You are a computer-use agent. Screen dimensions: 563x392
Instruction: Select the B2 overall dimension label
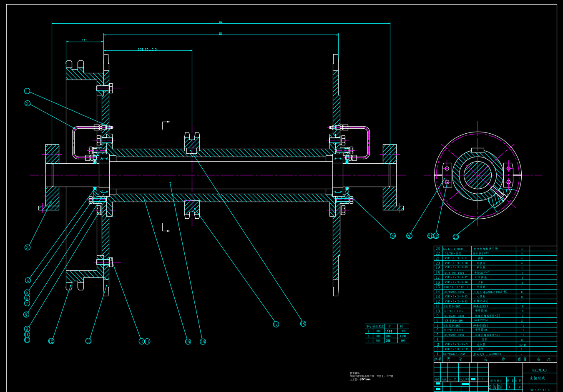221,22
